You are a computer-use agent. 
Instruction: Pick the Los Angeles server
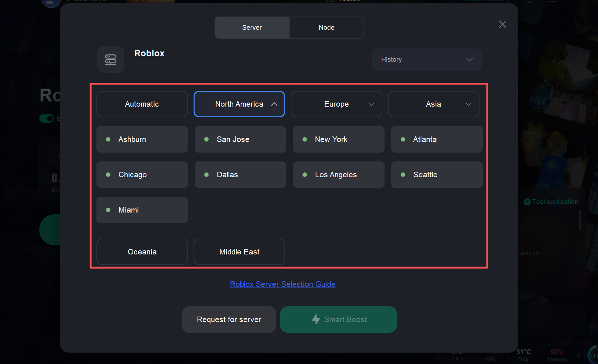pyautogui.click(x=339, y=175)
